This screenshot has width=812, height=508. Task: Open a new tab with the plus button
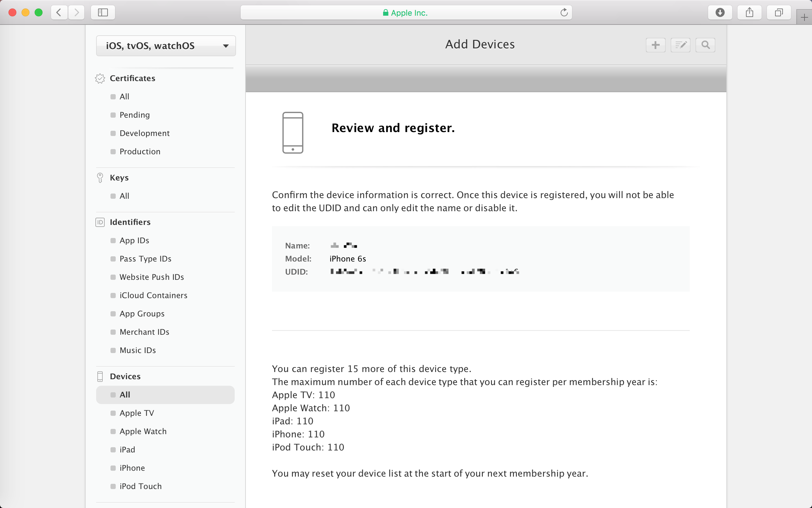[804, 17]
